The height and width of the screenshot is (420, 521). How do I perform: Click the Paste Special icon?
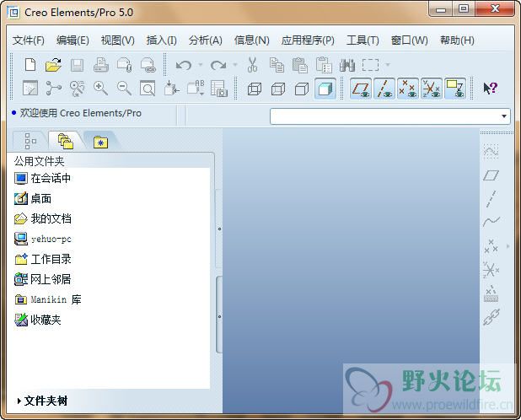[324, 65]
